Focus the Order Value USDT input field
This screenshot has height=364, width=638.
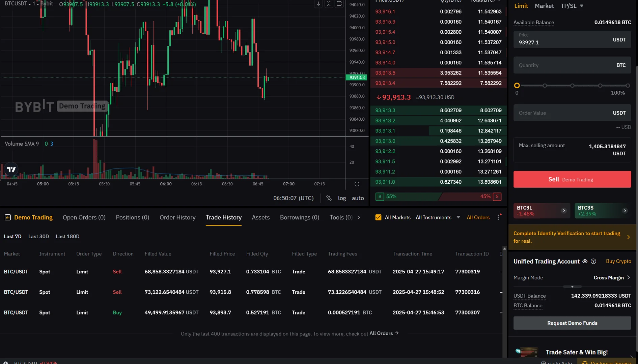[572, 113]
